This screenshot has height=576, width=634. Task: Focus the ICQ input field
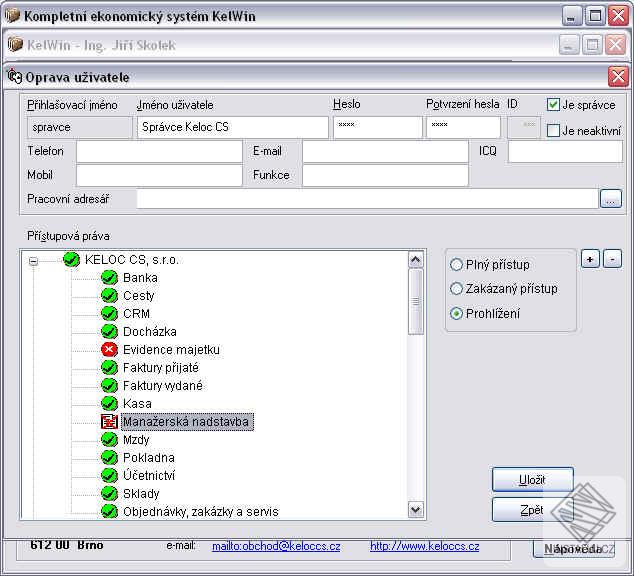point(565,152)
